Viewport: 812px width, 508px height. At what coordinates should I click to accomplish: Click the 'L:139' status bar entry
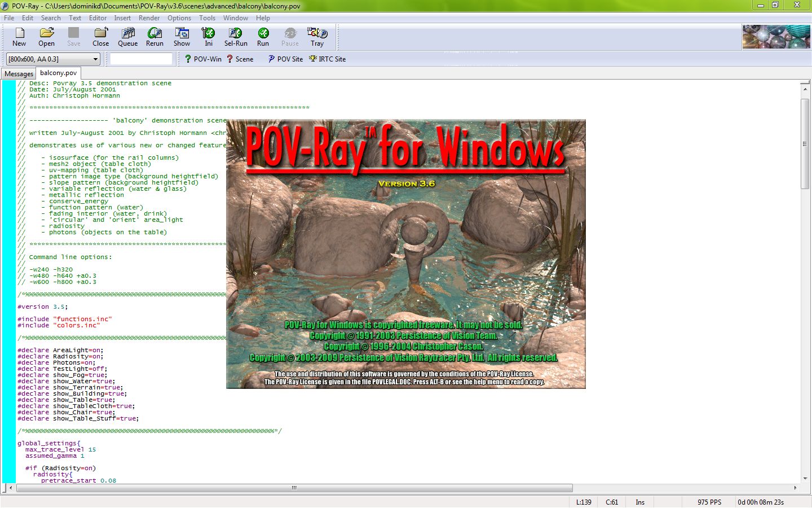584,502
